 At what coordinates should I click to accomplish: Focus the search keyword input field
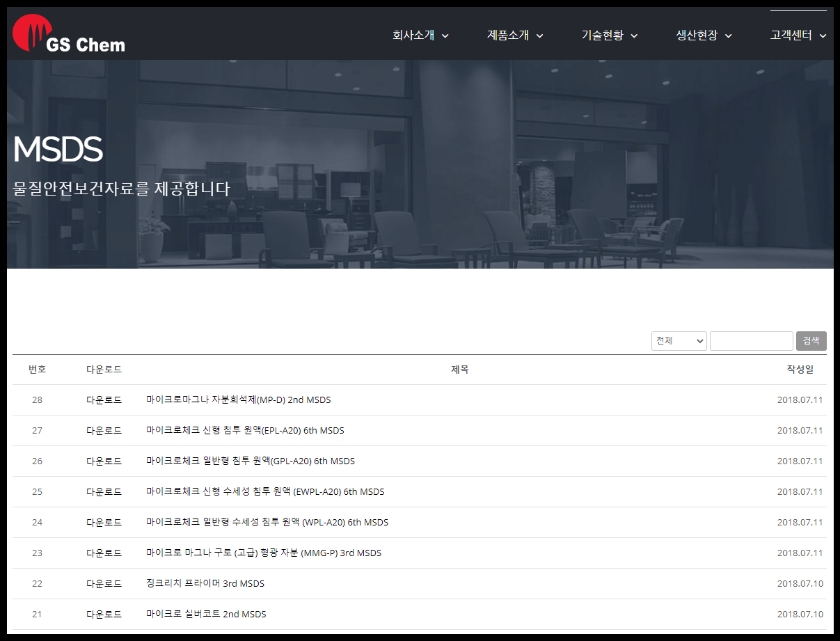click(752, 341)
